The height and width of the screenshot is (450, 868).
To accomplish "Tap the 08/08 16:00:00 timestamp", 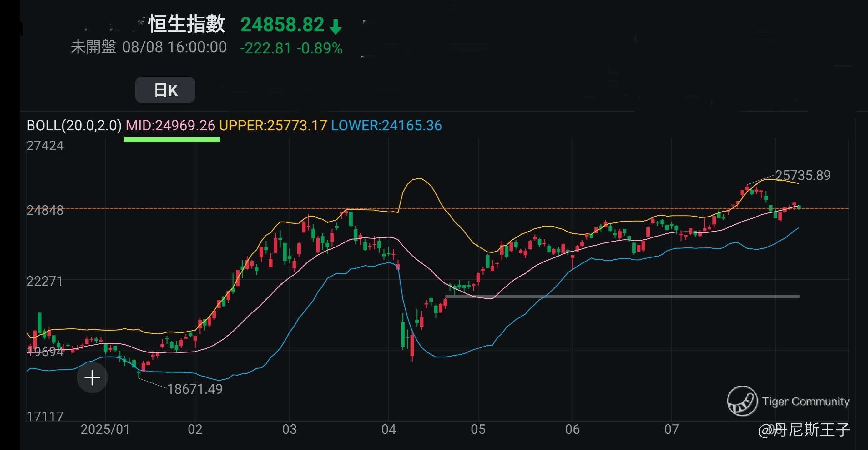I will pos(174,47).
